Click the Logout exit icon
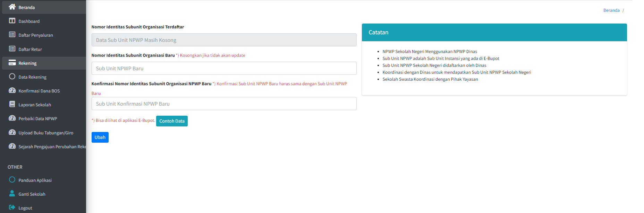The height and width of the screenshot is (213, 644). coord(12,207)
